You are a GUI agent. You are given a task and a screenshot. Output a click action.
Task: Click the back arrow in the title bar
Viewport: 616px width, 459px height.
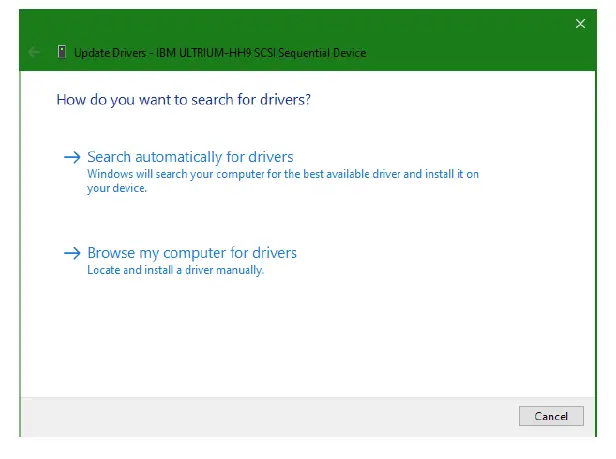tap(34, 52)
